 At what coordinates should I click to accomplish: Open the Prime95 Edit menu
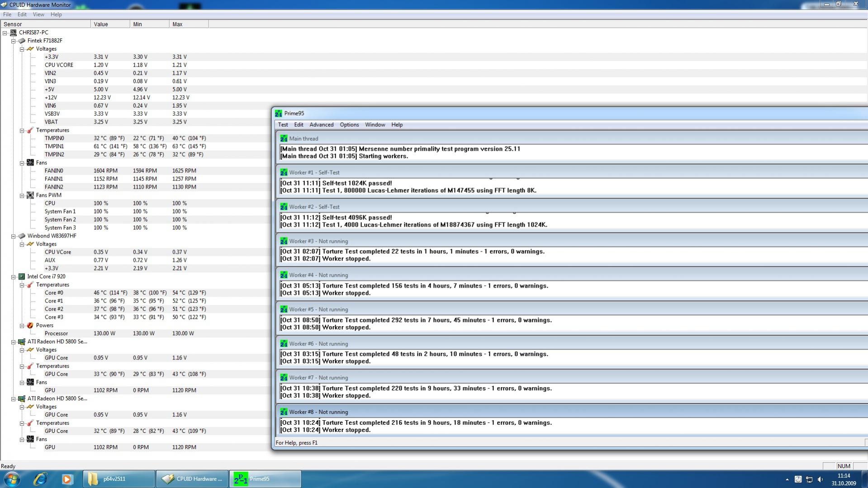[x=299, y=125]
